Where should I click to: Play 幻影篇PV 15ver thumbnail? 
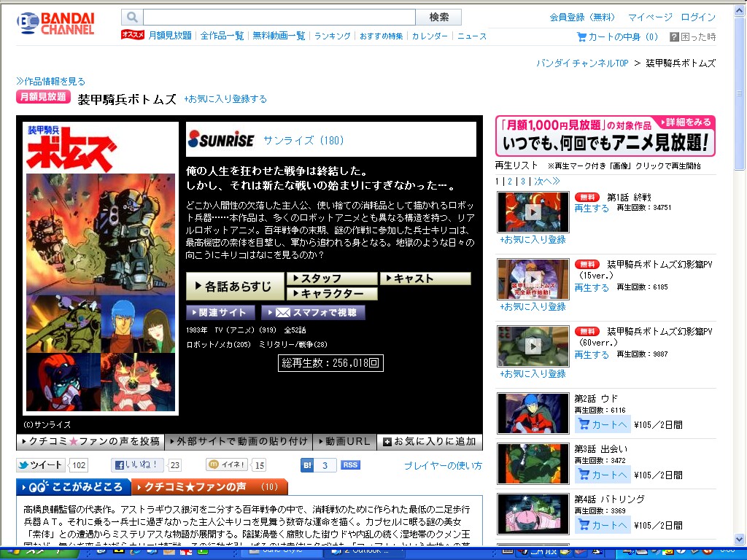533,279
